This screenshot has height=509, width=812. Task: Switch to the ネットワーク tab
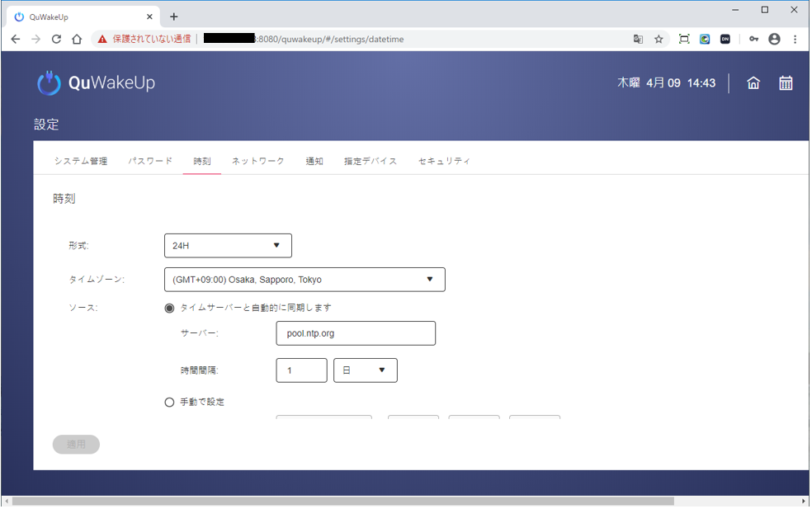tap(257, 161)
